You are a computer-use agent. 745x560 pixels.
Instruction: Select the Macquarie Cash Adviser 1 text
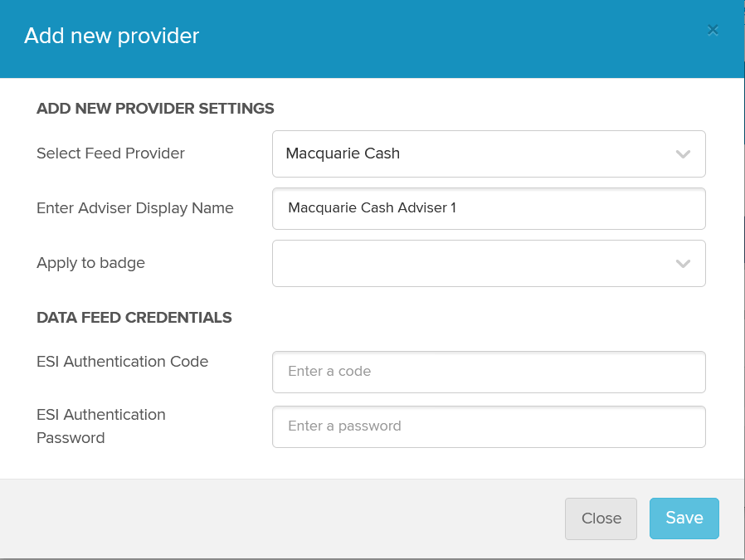pyautogui.click(x=372, y=207)
